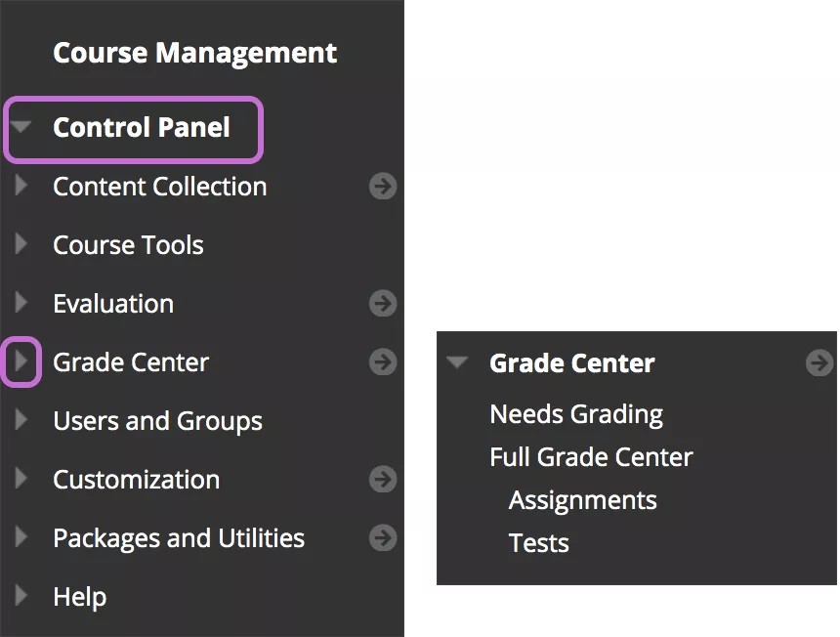Click the circular arrow beside expanded Grade Center
The height and width of the screenshot is (637, 840).
point(819,362)
